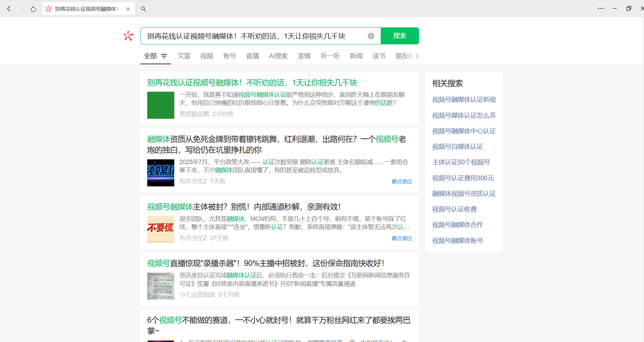
Task: Click snippet starting 很多团队，尤其是融媒体
Action: pos(294,223)
